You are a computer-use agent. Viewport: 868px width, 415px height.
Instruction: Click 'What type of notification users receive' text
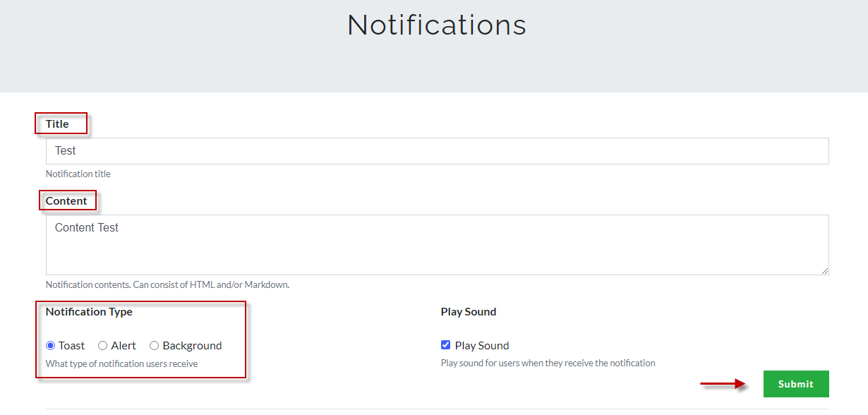(121, 364)
